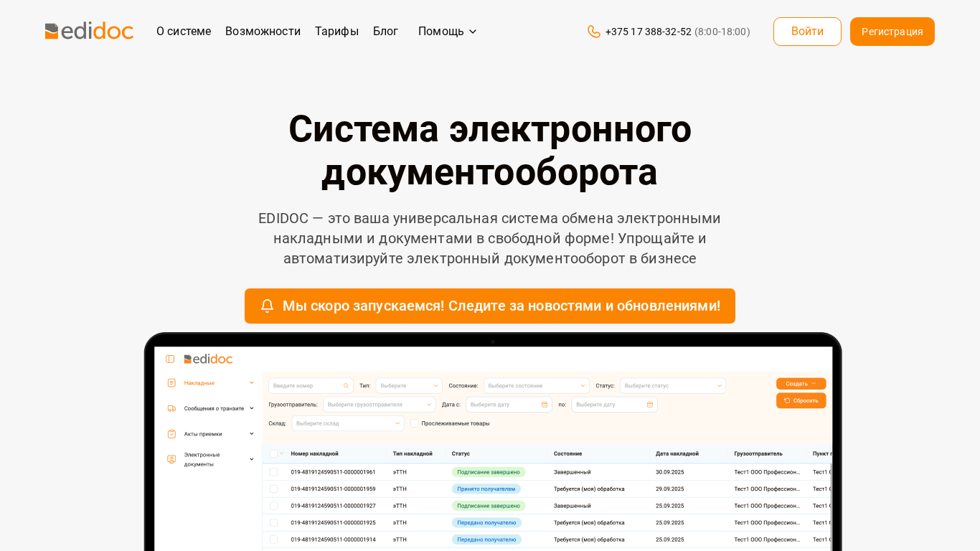Click the truck icon for Сообщения о транзите
Viewport: 980px width, 551px height.
171,408
